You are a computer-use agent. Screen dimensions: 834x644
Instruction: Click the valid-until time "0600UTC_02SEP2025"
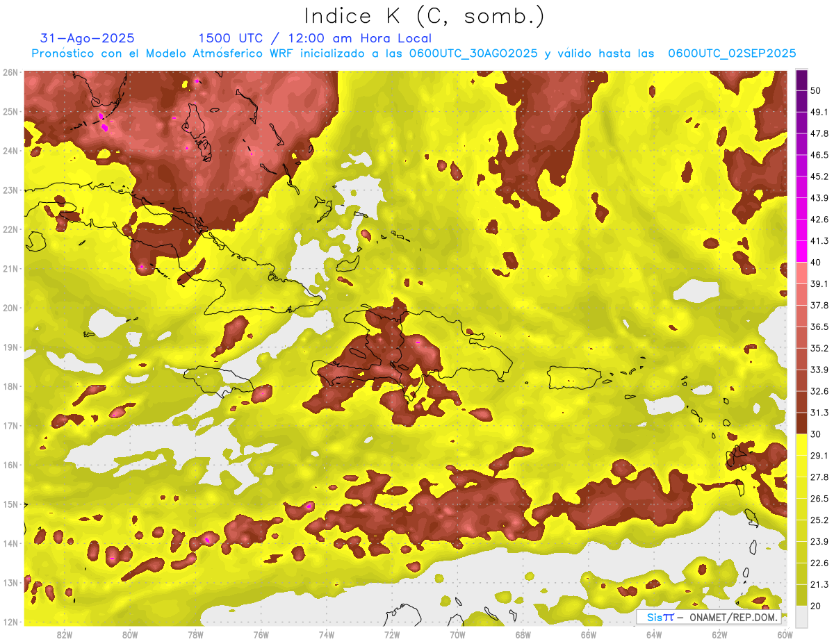(x=732, y=53)
